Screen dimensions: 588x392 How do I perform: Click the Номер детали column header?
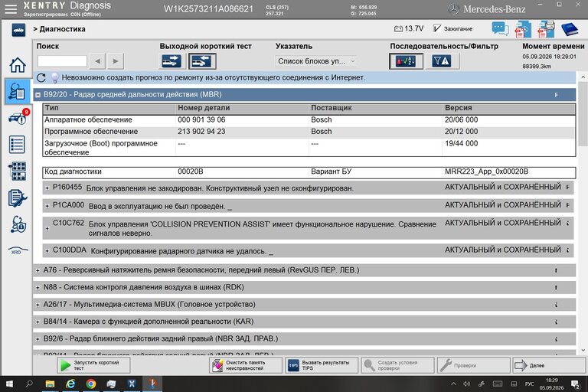204,108
